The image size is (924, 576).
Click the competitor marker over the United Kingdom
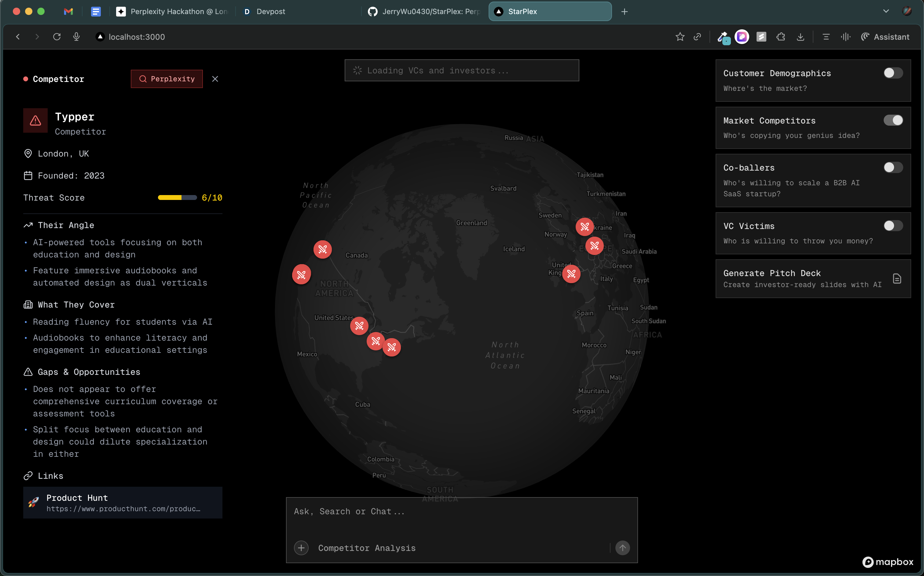tap(571, 274)
